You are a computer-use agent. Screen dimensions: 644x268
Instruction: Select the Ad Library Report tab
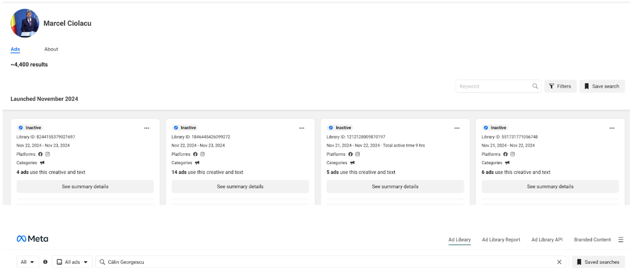click(x=501, y=240)
